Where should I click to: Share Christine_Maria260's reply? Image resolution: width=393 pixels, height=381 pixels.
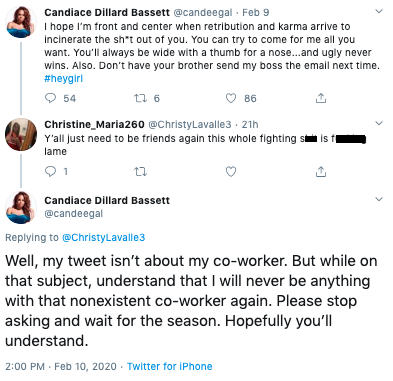click(x=321, y=171)
